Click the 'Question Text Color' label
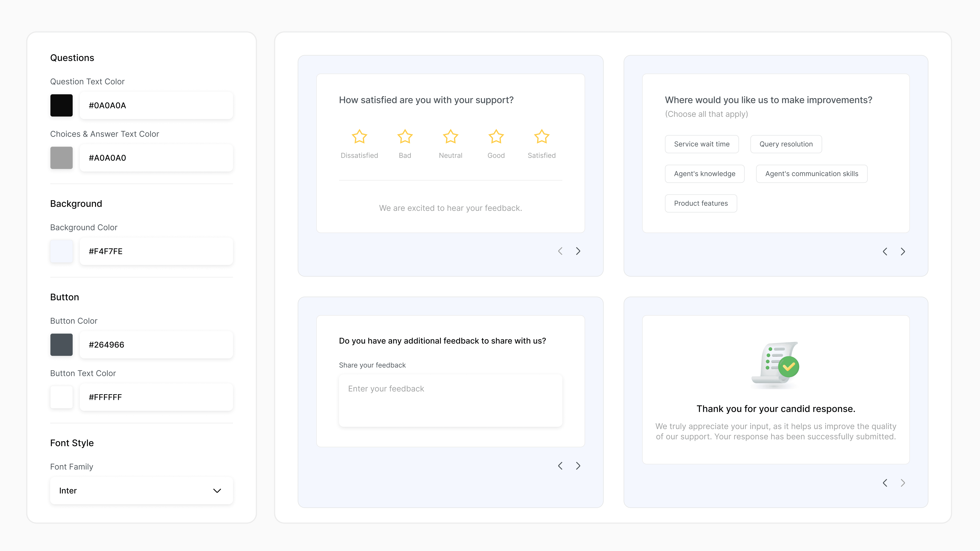This screenshot has width=980, height=551. [87, 82]
